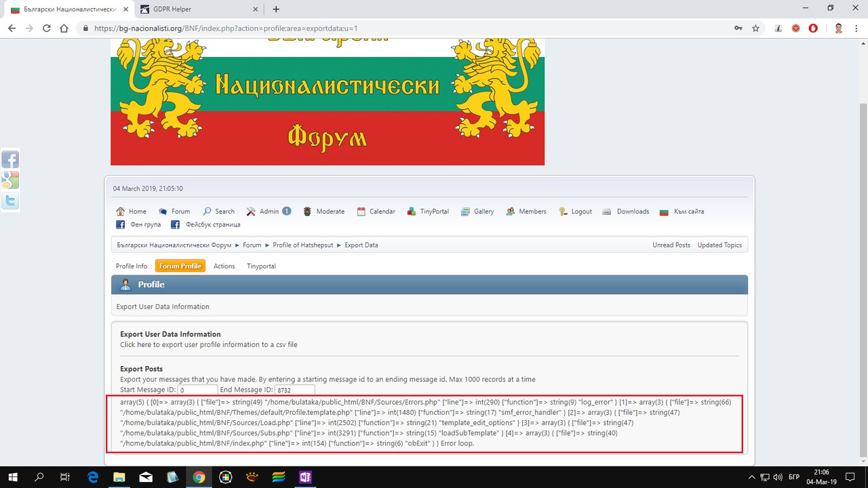Click the browser address bar
The height and width of the screenshot is (488, 868).
click(x=407, y=28)
